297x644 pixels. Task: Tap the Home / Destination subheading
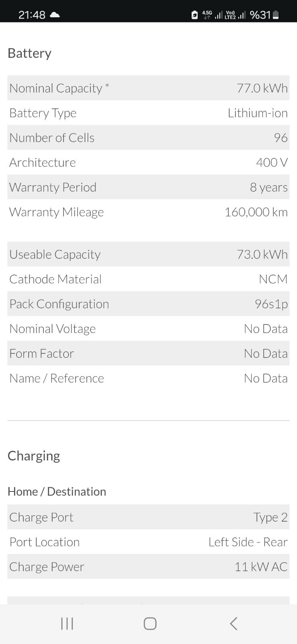click(x=57, y=491)
